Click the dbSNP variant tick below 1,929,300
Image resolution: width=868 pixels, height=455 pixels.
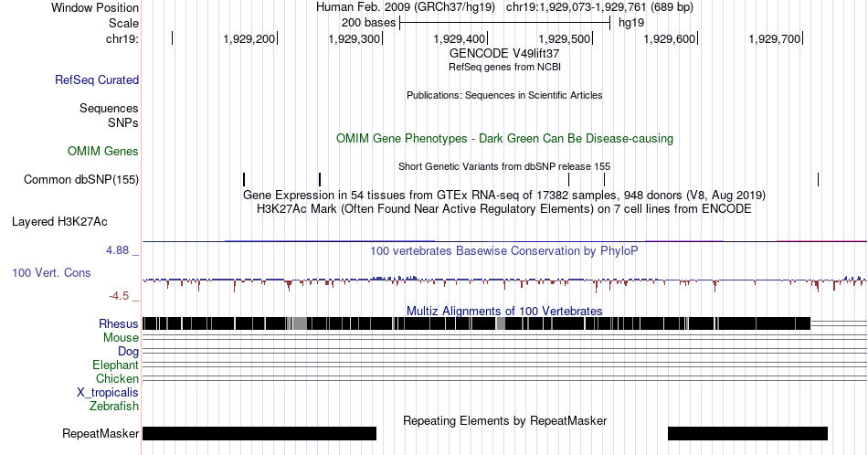tap(320, 179)
